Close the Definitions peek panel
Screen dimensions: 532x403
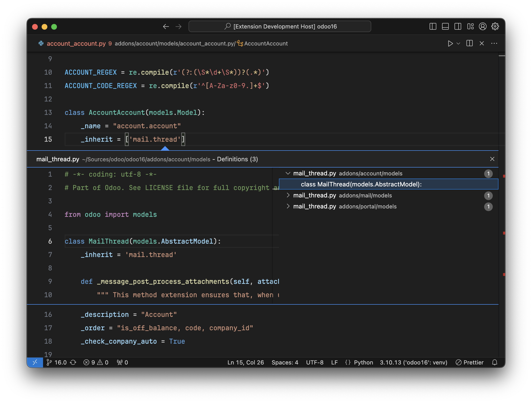(492, 159)
